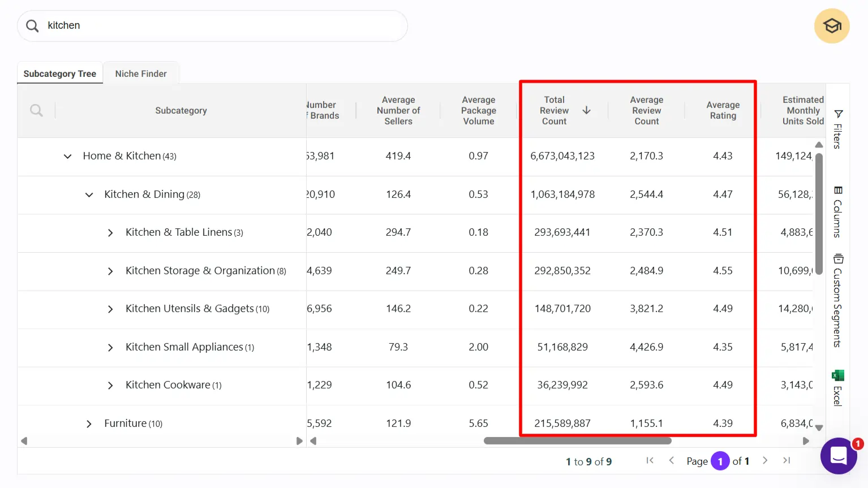Click the subcategory search magnifier icon
Screen dimensions: 868x488
[36, 110]
